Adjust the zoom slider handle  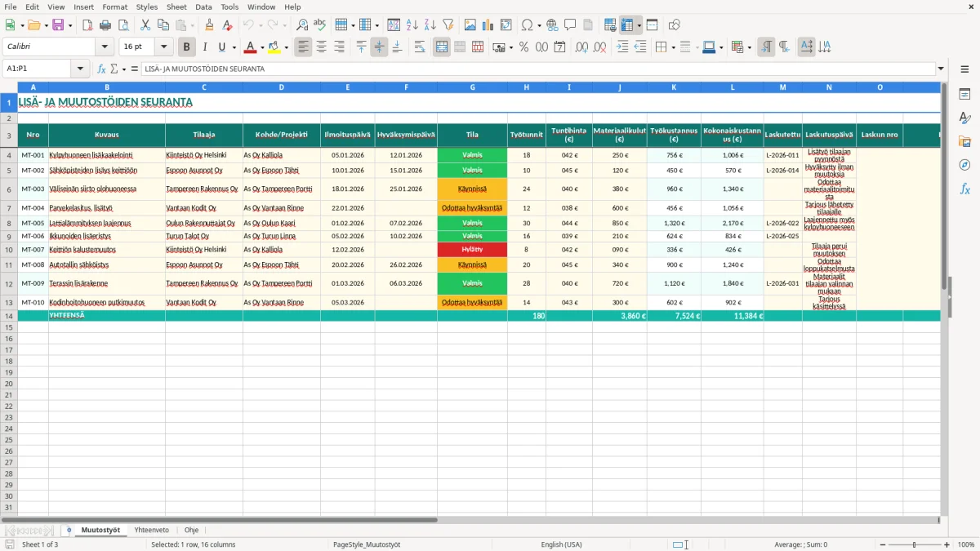pos(914,544)
